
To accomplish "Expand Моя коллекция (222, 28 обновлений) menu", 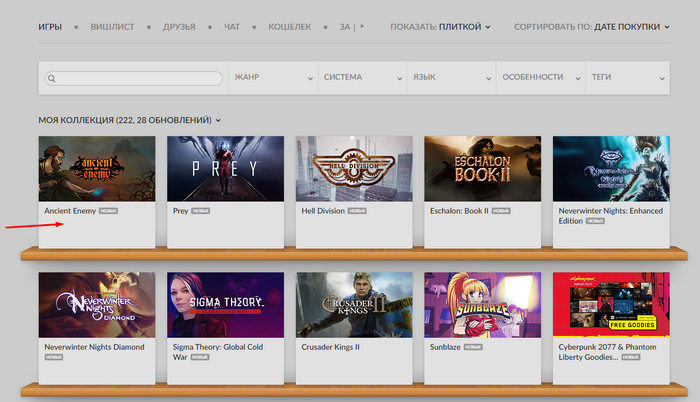I will pos(129,120).
